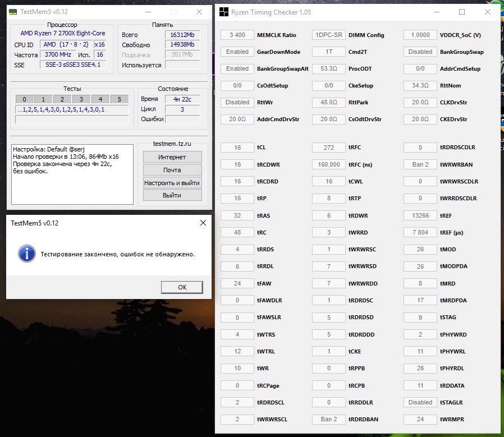This screenshot has height=437, width=504.
Task: Click the TestMem5 log text area
Action: (72, 174)
